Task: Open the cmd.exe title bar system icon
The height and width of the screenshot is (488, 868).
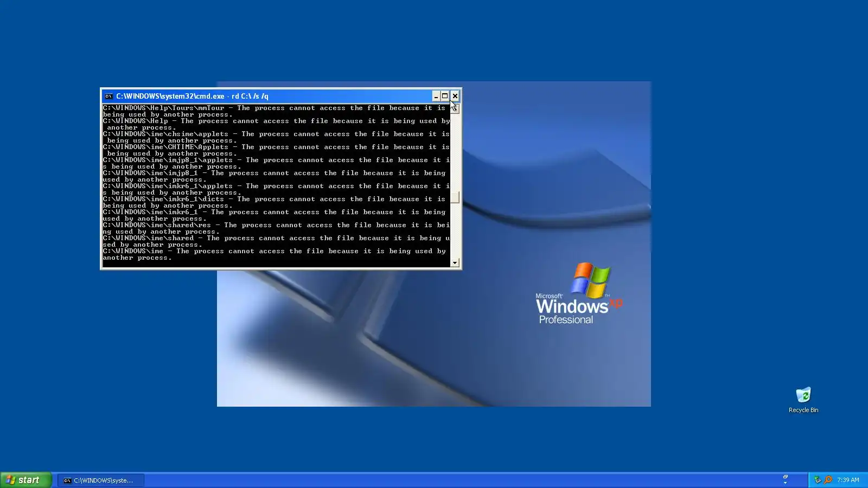Action: [x=108, y=96]
